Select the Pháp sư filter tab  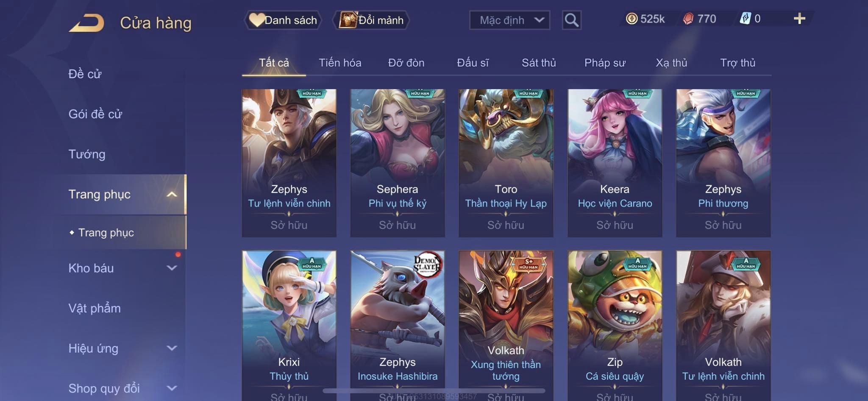pos(605,63)
